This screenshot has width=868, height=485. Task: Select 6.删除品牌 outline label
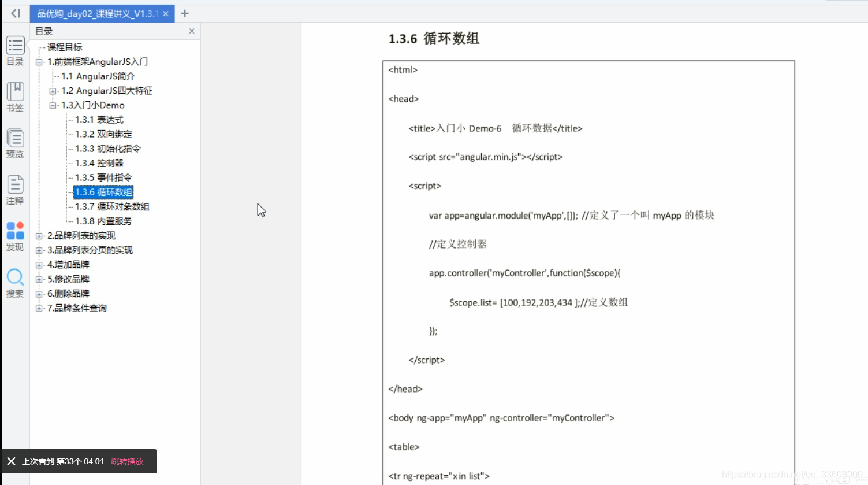tap(68, 294)
